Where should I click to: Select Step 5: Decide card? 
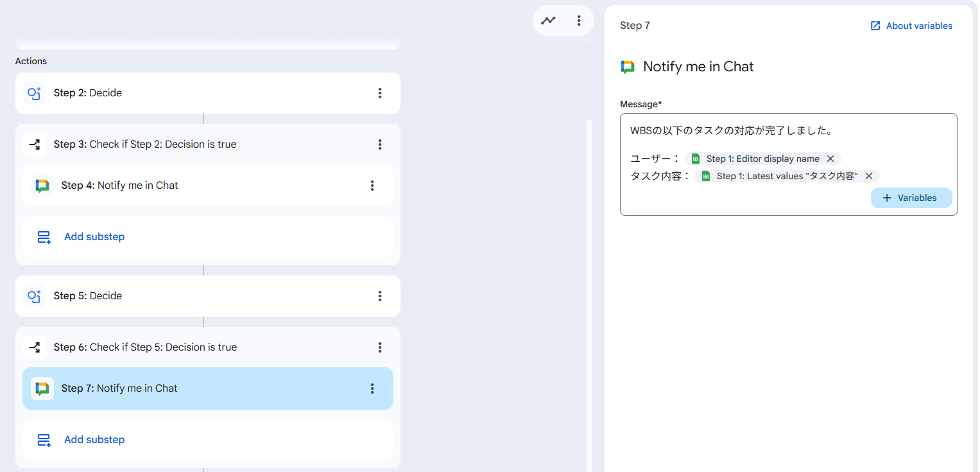193,296
